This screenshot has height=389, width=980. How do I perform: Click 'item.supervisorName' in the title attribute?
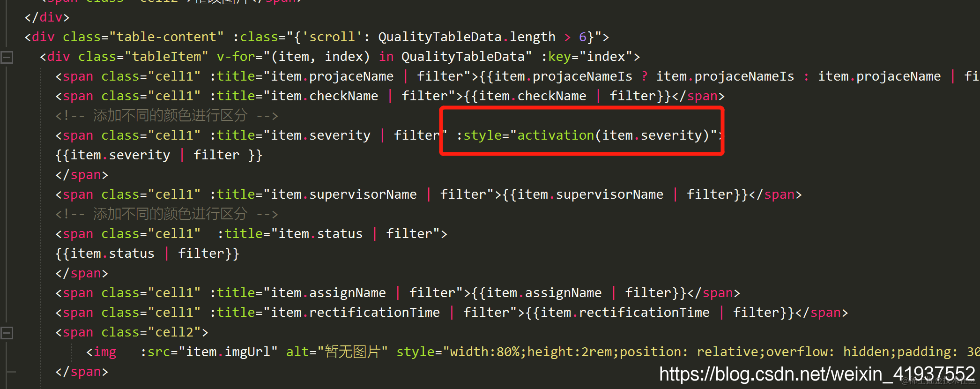click(343, 194)
